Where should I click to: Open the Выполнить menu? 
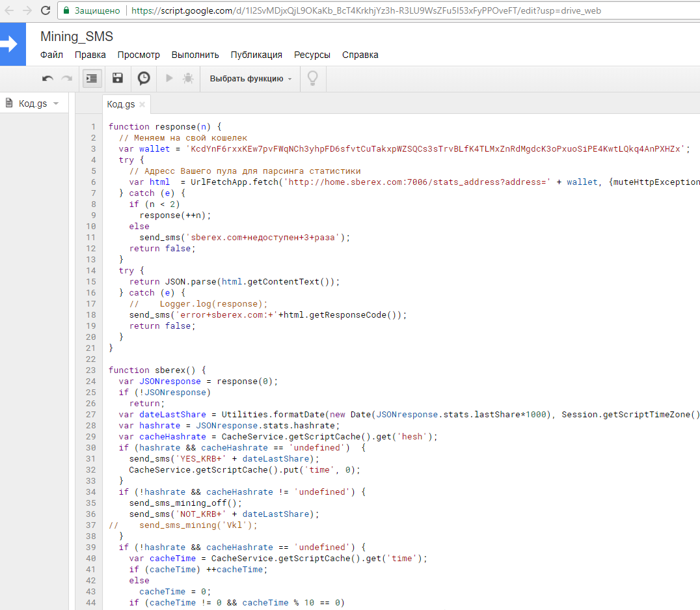[195, 55]
